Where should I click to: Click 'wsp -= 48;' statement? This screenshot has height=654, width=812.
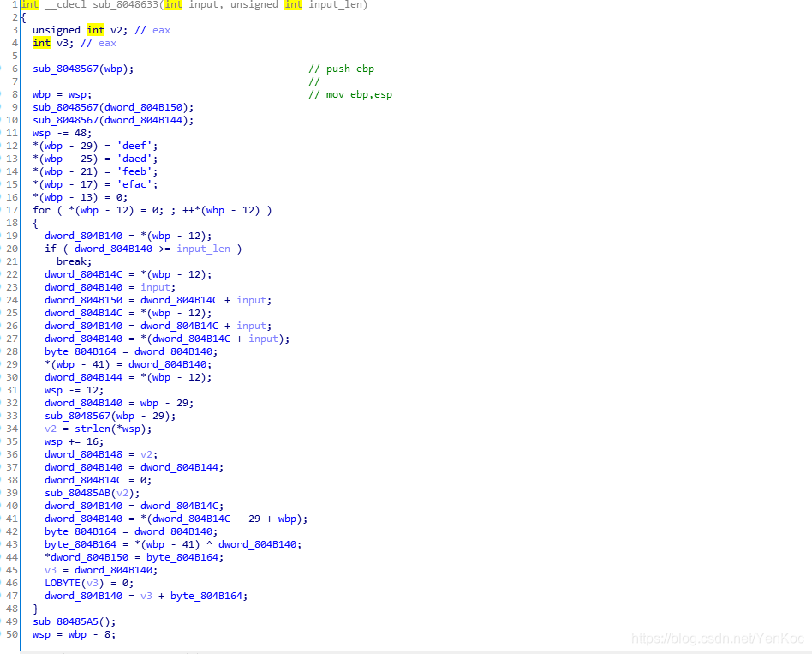pos(63,133)
